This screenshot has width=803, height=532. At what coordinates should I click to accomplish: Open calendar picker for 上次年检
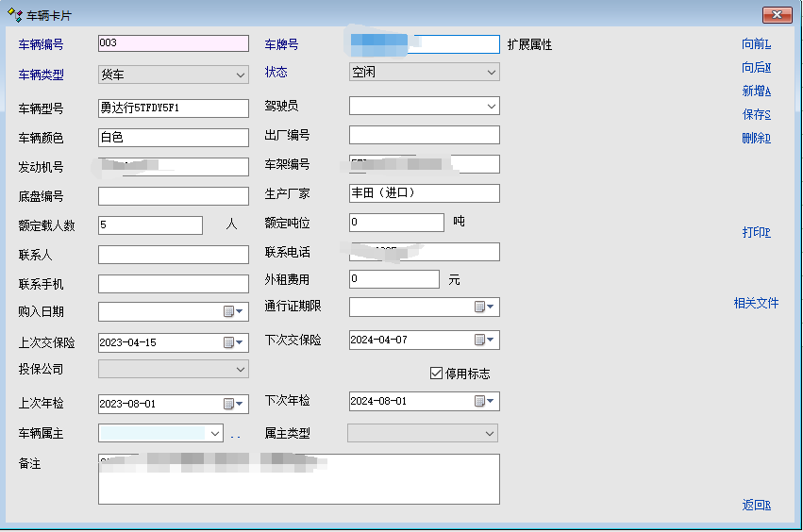tap(233, 404)
